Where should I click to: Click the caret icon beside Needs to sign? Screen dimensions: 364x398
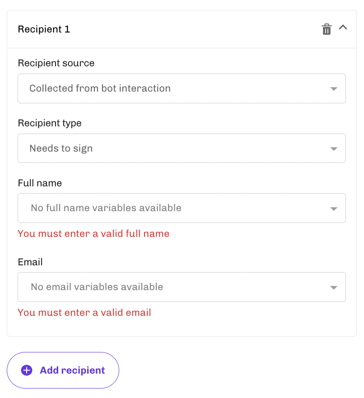(x=333, y=149)
